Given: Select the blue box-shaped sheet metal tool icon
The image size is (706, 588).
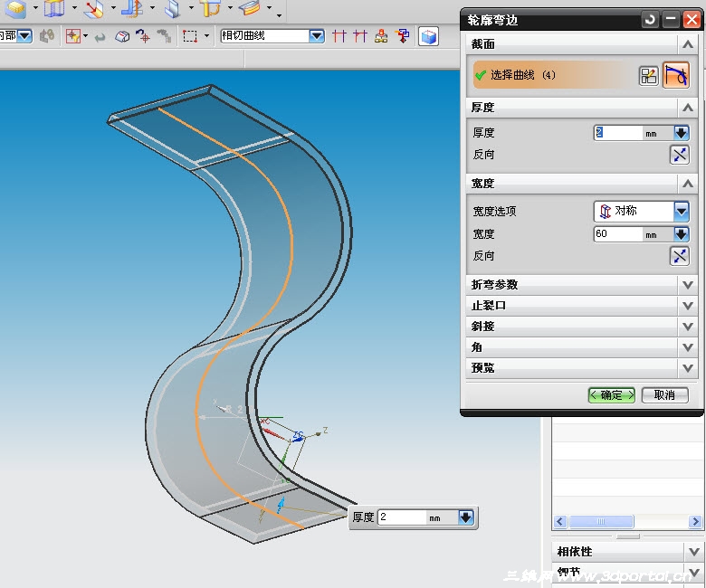Looking at the screenshot, I should point(54,8).
